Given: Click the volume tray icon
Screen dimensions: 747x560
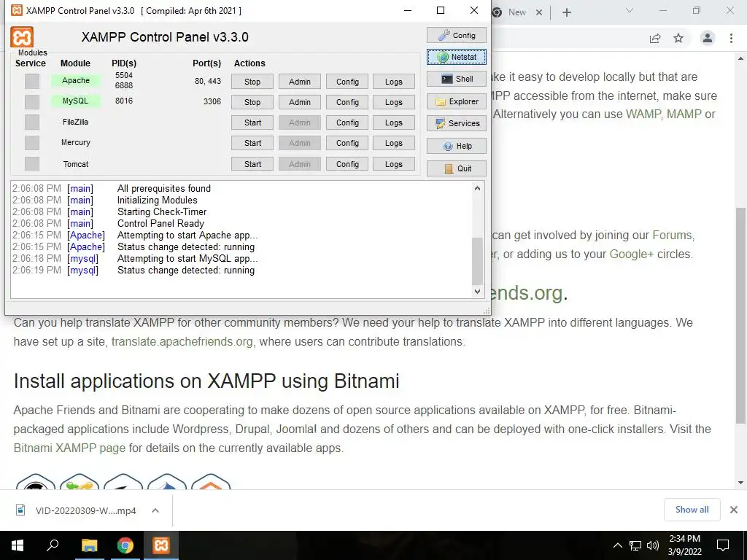Looking at the screenshot, I should 653,545.
